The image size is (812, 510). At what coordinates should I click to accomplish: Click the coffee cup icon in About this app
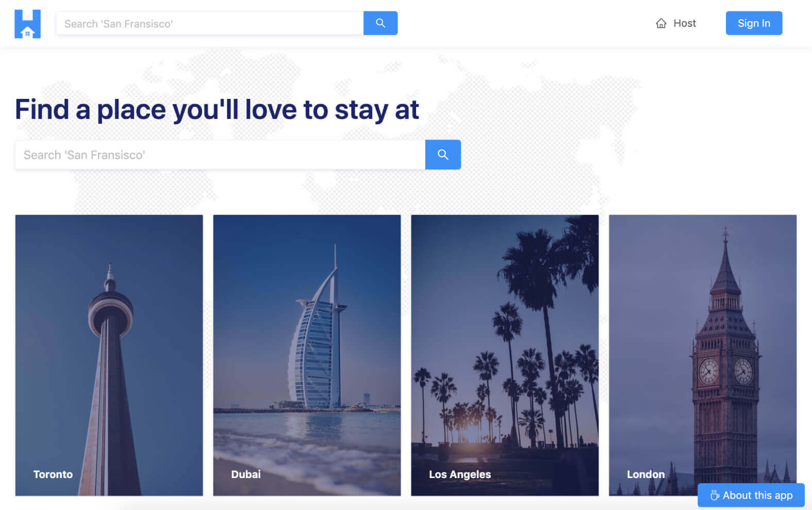tap(715, 495)
